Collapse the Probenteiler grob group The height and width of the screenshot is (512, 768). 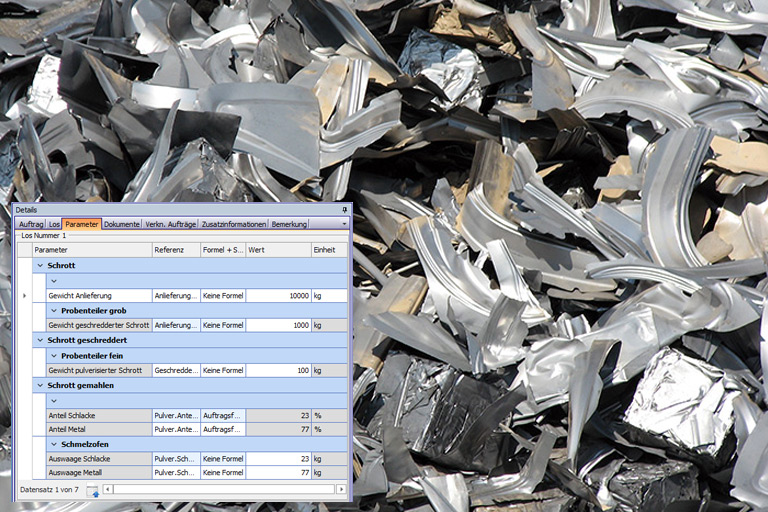[53, 311]
